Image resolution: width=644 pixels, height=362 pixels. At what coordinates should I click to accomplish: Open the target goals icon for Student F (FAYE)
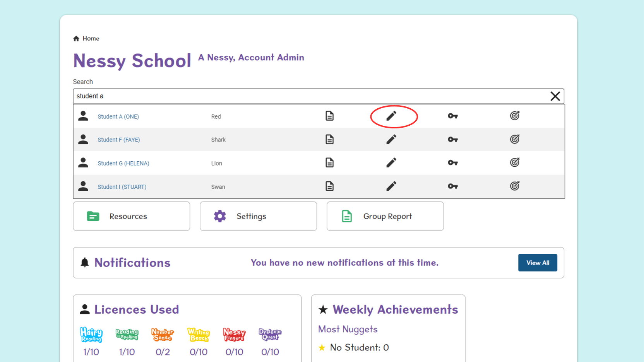(515, 139)
